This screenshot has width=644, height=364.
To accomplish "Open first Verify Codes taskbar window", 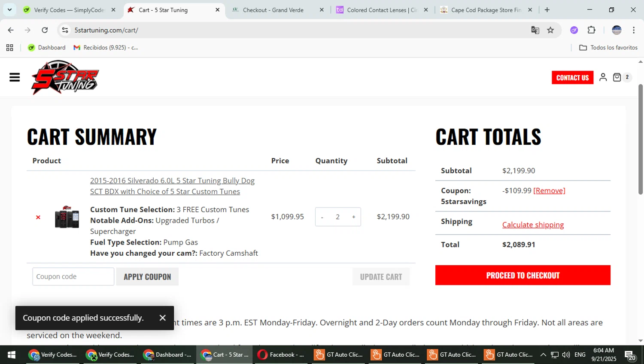I will coord(53,355).
